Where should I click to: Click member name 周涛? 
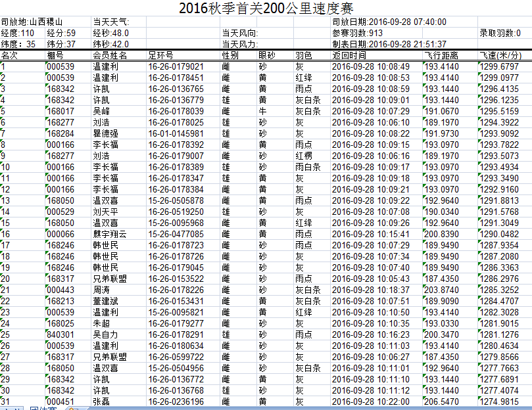point(101,290)
